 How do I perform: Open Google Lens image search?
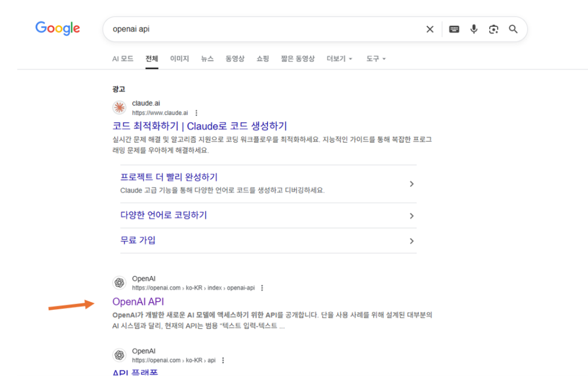coord(493,29)
